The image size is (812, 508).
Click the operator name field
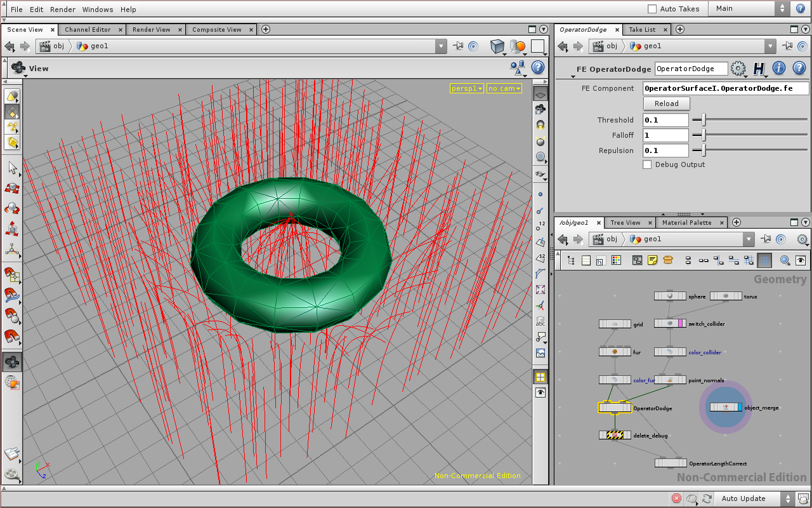tap(691, 69)
